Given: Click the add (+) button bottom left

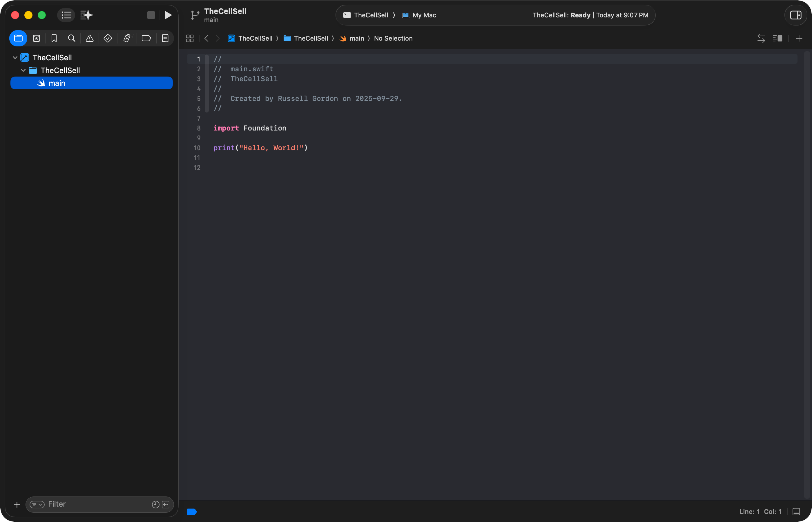Looking at the screenshot, I should point(17,504).
